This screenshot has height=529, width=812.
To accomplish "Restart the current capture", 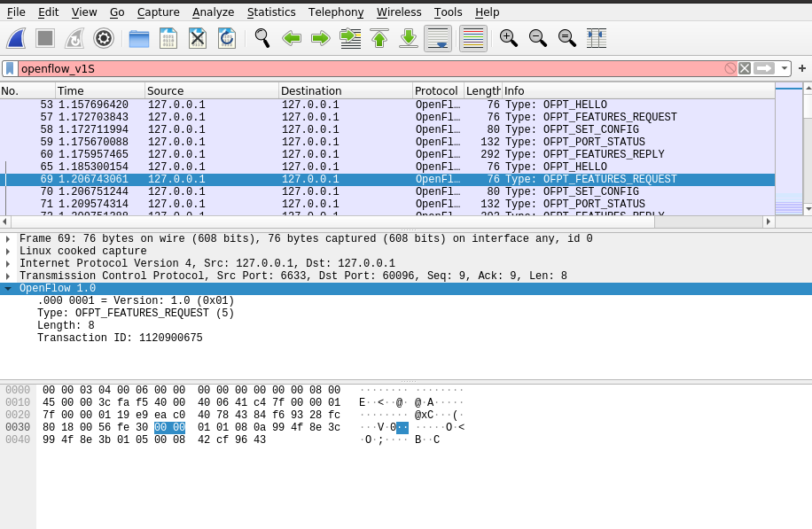I will 74,38.
